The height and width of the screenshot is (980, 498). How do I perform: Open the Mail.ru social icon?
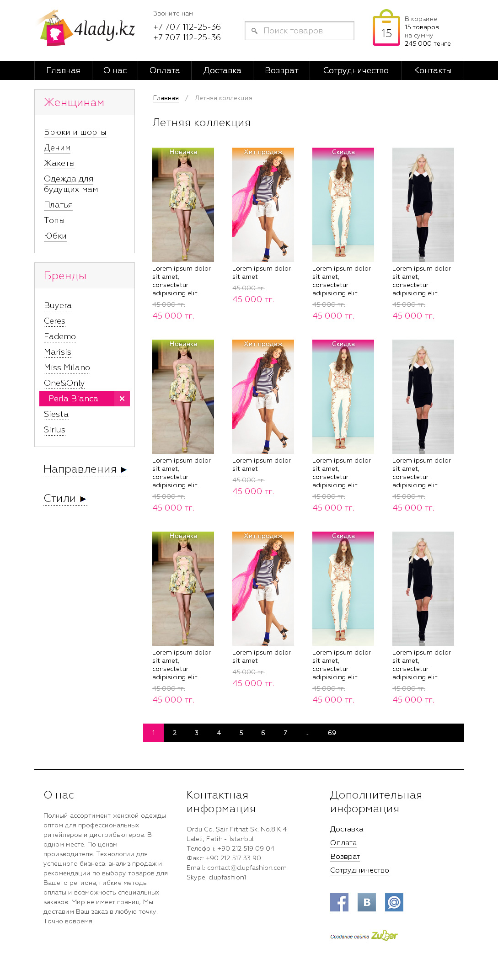[x=394, y=902]
